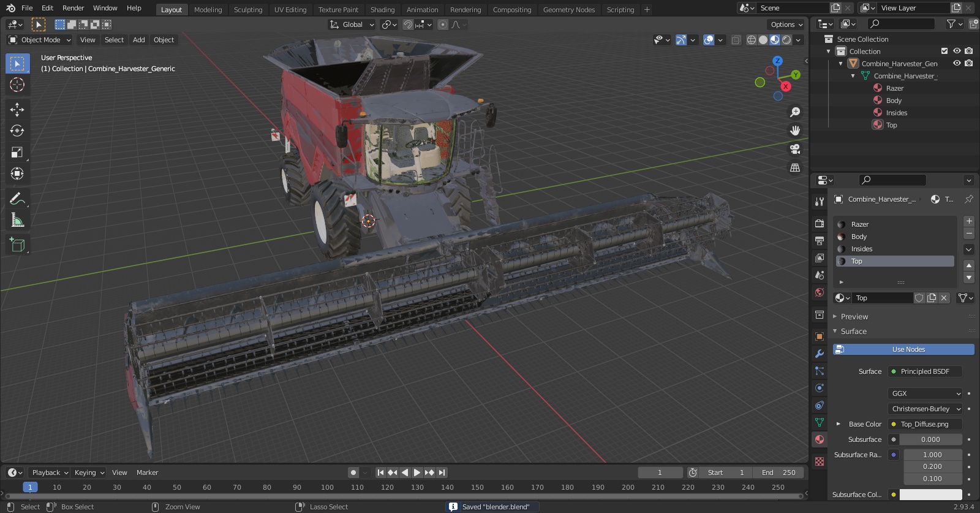Open the Object Mode dropdown

pos(40,40)
